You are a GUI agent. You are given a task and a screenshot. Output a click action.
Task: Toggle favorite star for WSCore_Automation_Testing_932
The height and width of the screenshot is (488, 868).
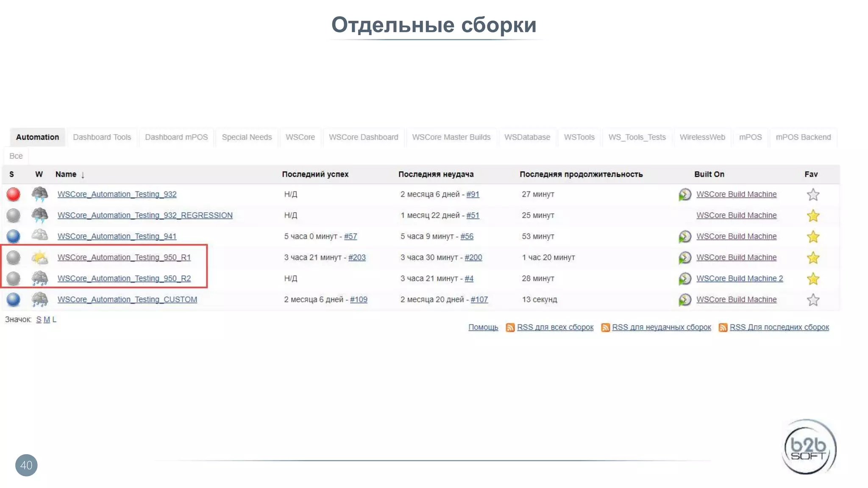[812, 195]
